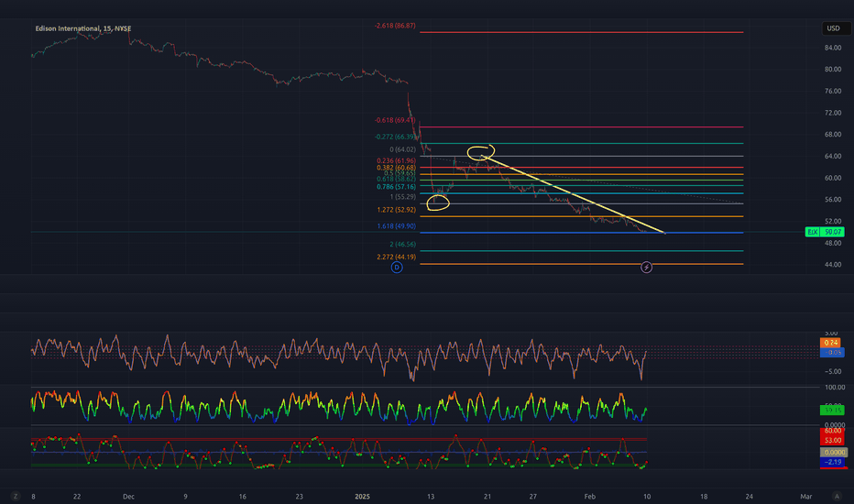Select the 1 (55.29) Fibonacci label
The height and width of the screenshot is (504, 854).
[x=402, y=197]
